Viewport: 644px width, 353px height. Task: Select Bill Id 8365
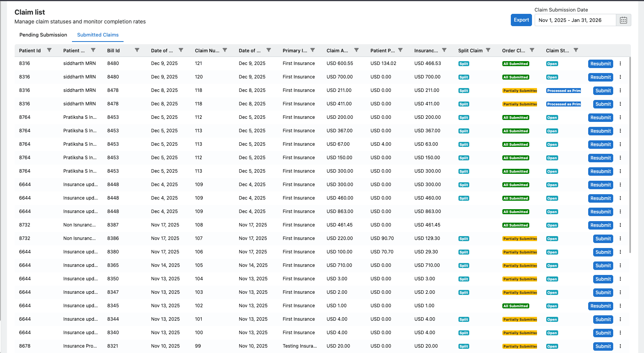click(x=113, y=265)
